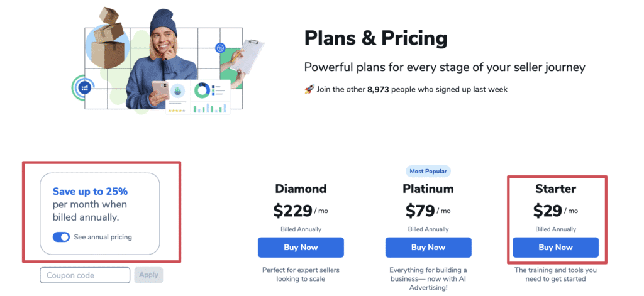Toggle the See annual pricing switch
Viewport: 644px width, 296px height.
click(61, 237)
